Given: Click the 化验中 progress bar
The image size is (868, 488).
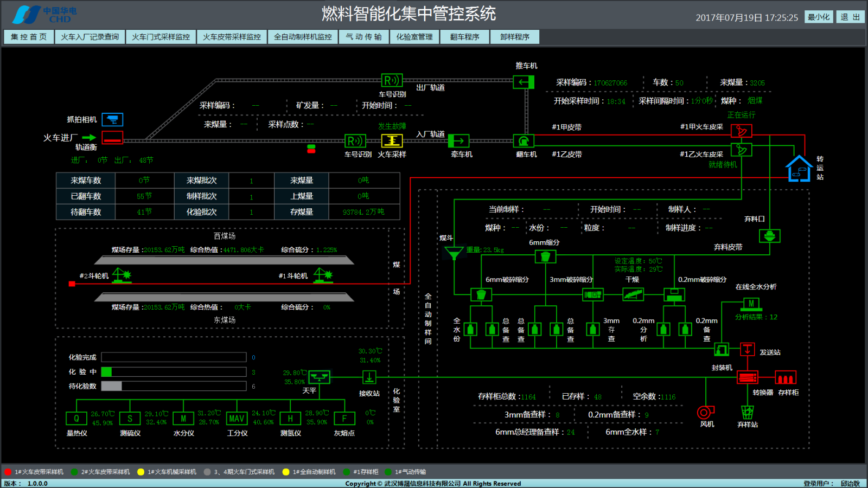Looking at the screenshot, I should pos(174,372).
